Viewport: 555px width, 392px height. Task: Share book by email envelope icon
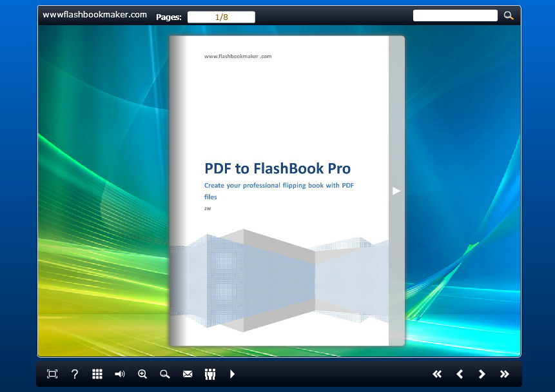click(188, 374)
